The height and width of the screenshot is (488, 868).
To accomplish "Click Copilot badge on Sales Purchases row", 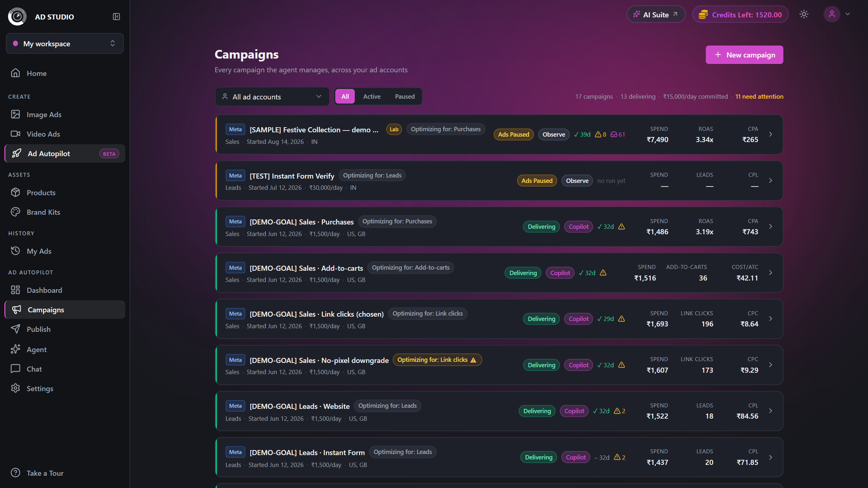I will pyautogui.click(x=579, y=227).
